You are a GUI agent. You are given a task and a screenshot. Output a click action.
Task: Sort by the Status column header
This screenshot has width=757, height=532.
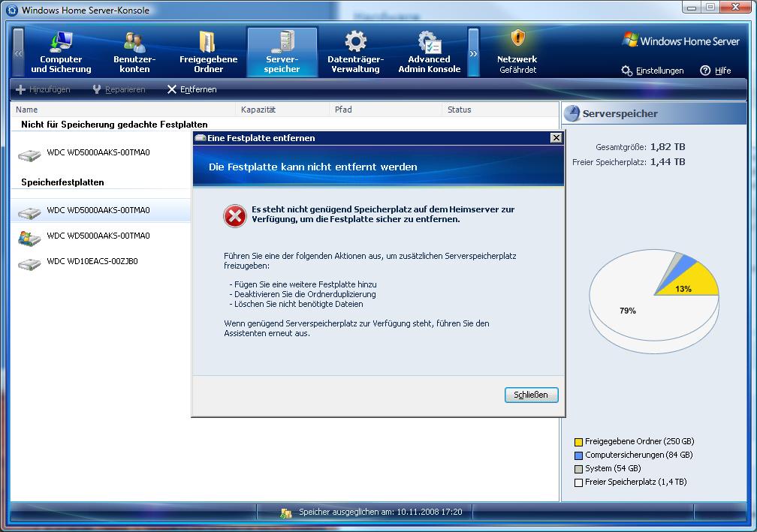499,110
